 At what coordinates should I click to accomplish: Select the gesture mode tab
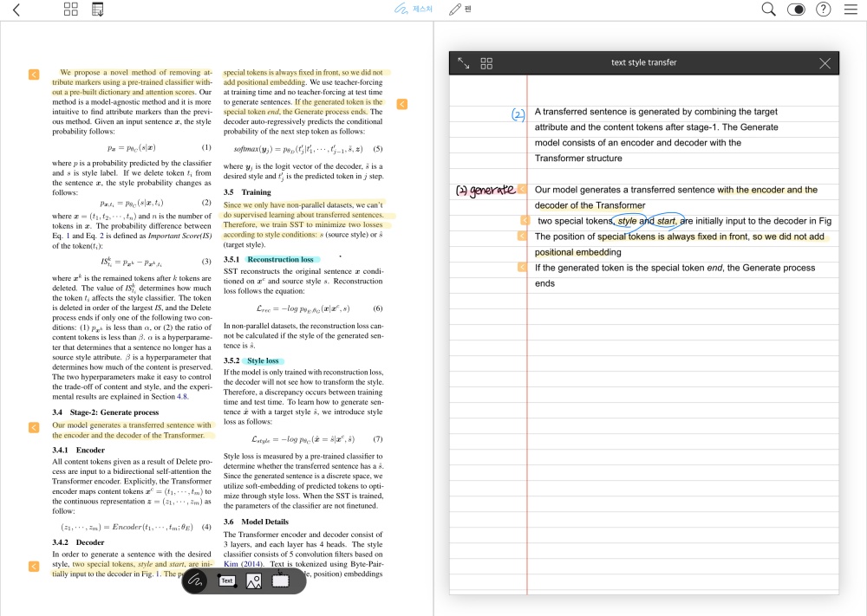click(x=413, y=10)
